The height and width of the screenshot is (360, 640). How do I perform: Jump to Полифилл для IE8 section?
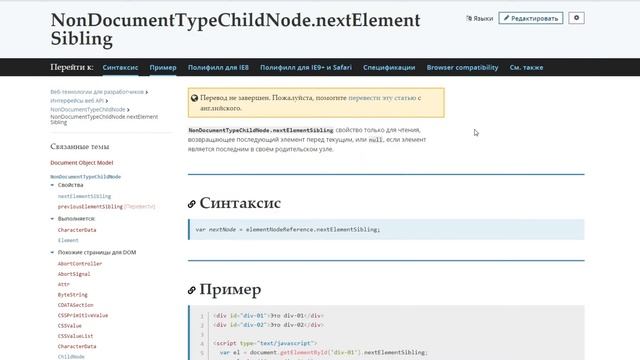pyautogui.click(x=218, y=67)
